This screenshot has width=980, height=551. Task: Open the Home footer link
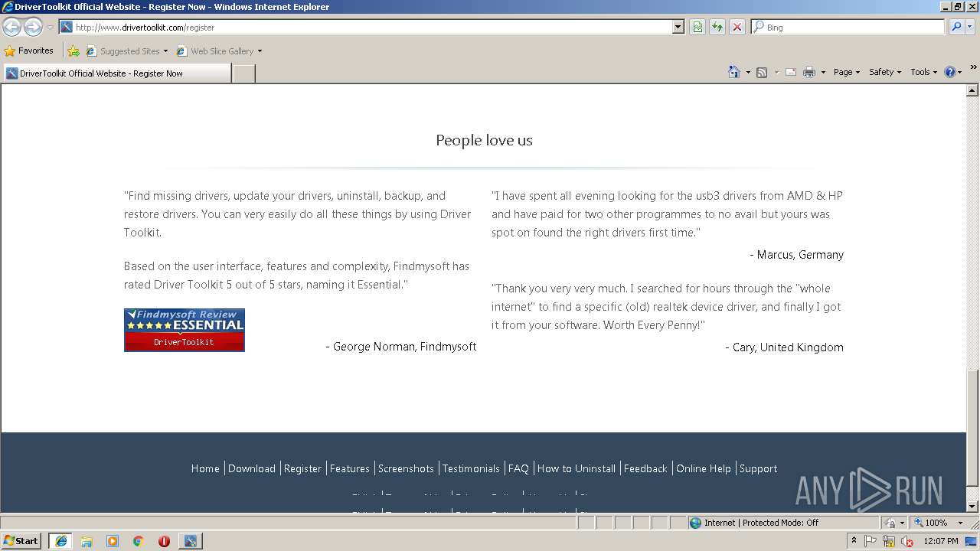pyautogui.click(x=205, y=468)
